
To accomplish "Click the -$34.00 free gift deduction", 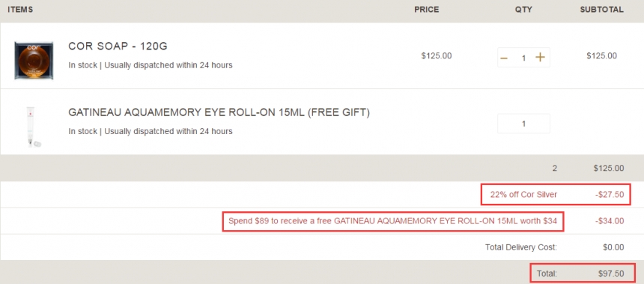I will coord(610,221).
